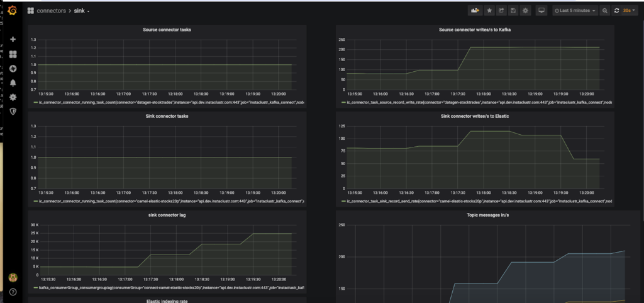Toggle kafka_consumerGroup_consumergrouplag legend series
The image size is (644, 303).
[x=171, y=287]
